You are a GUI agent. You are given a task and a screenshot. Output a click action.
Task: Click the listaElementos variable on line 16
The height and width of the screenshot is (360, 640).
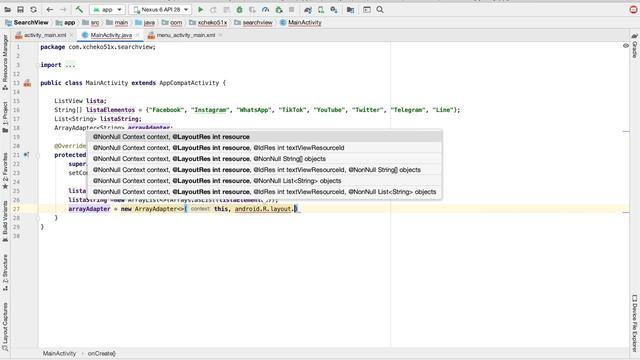click(110, 110)
